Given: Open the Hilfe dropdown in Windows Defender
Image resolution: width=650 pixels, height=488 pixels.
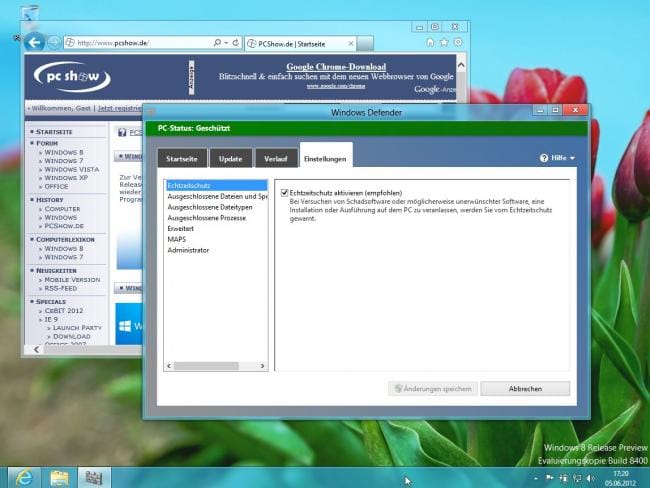Looking at the screenshot, I should [x=558, y=158].
